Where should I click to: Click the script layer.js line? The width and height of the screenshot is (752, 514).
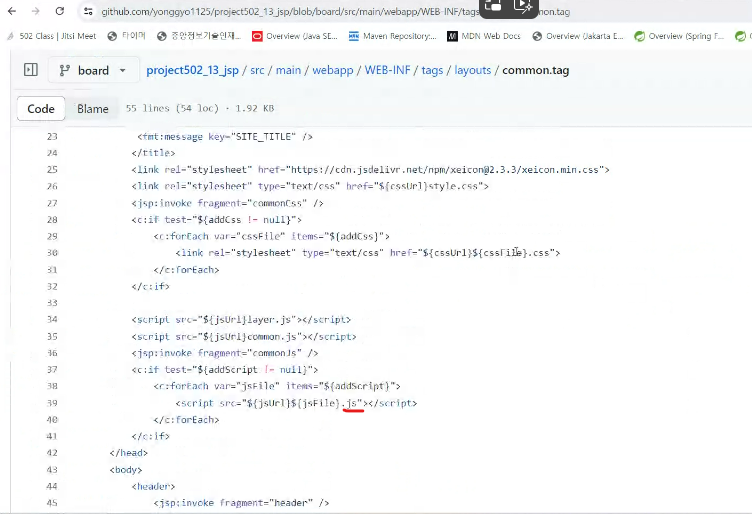(x=241, y=319)
